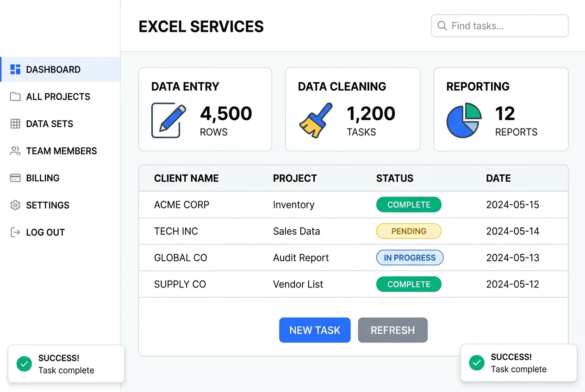This screenshot has width=585, height=392.
Task: Click the magnifier icon in the search field
Action: pyautogui.click(x=442, y=26)
